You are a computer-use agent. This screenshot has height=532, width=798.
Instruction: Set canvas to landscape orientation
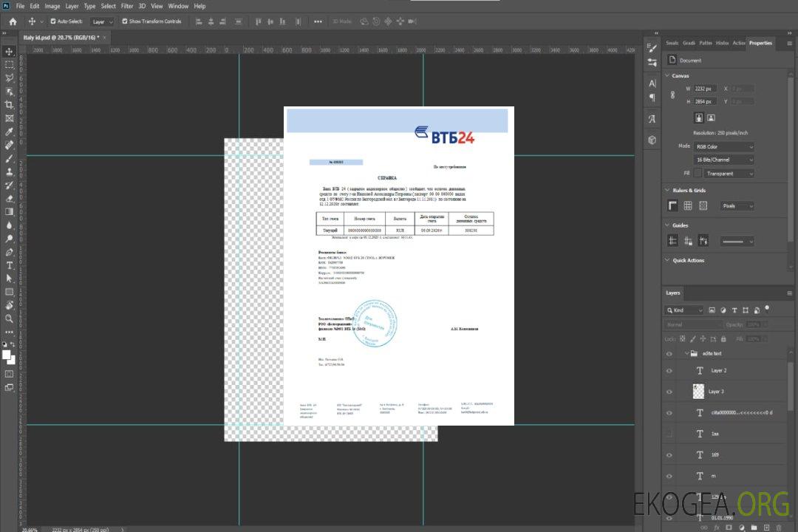(711, 117)
